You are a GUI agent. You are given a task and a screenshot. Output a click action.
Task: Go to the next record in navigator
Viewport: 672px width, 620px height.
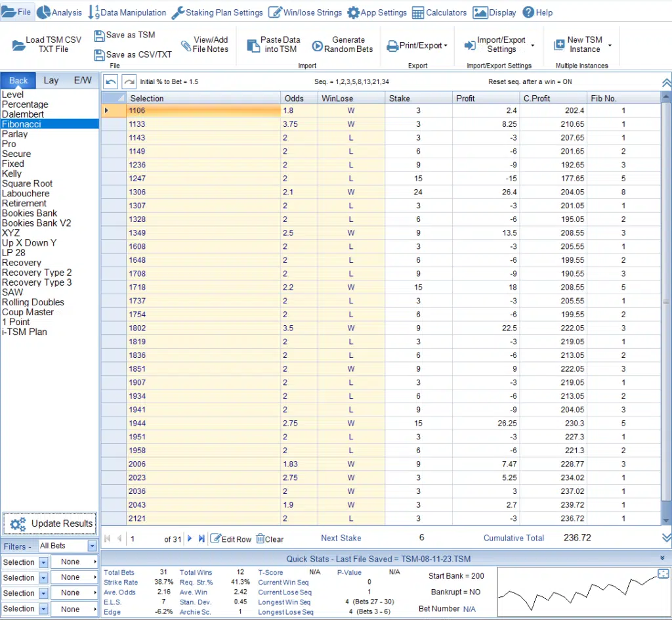(x=190, y=539)
